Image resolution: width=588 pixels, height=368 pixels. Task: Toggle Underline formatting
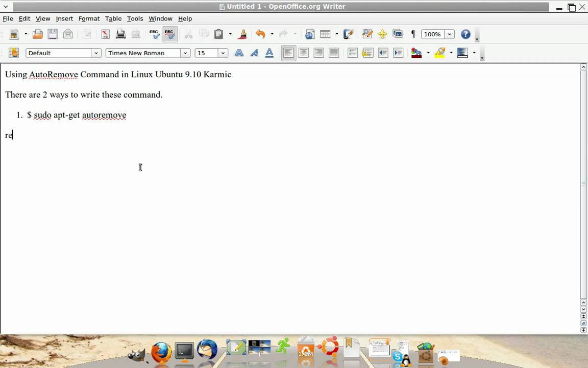coord(269,53)
